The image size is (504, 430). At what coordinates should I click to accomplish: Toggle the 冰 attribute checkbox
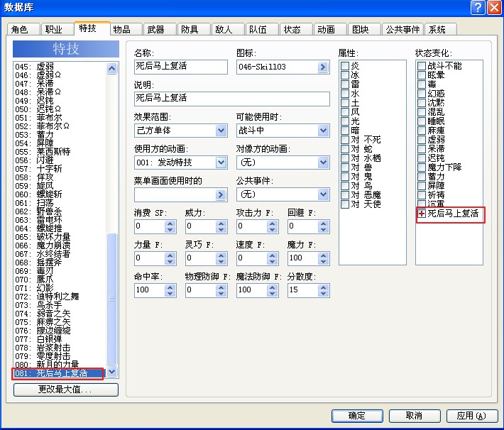click(345, 75)
